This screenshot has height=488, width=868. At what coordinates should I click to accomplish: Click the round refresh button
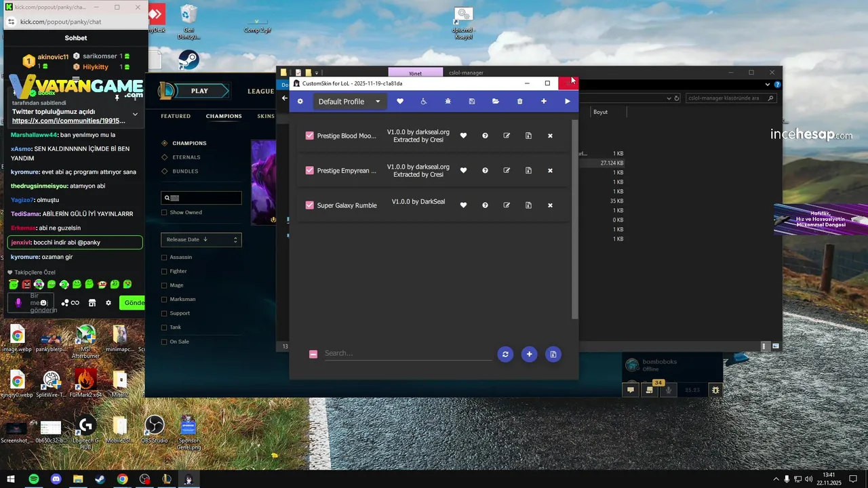point(505,354)
